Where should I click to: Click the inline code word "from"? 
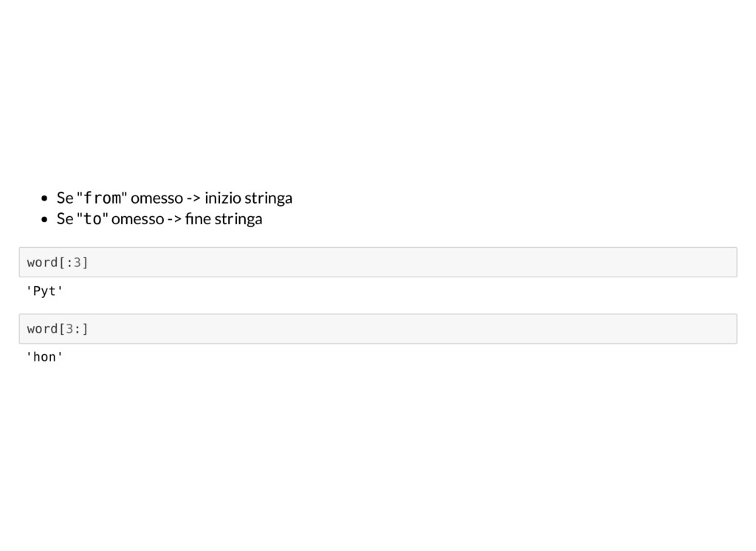point(102,198)
